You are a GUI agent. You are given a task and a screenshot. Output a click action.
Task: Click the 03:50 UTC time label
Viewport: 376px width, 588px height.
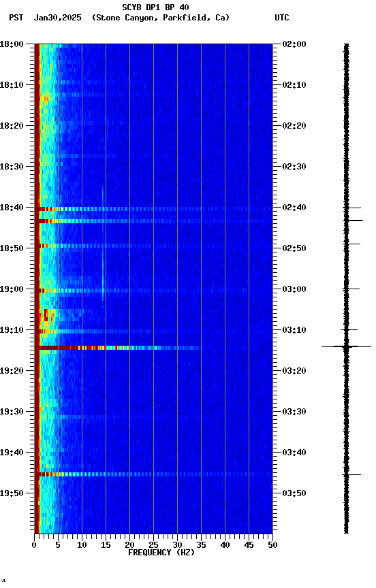click(x=294, y=493)
